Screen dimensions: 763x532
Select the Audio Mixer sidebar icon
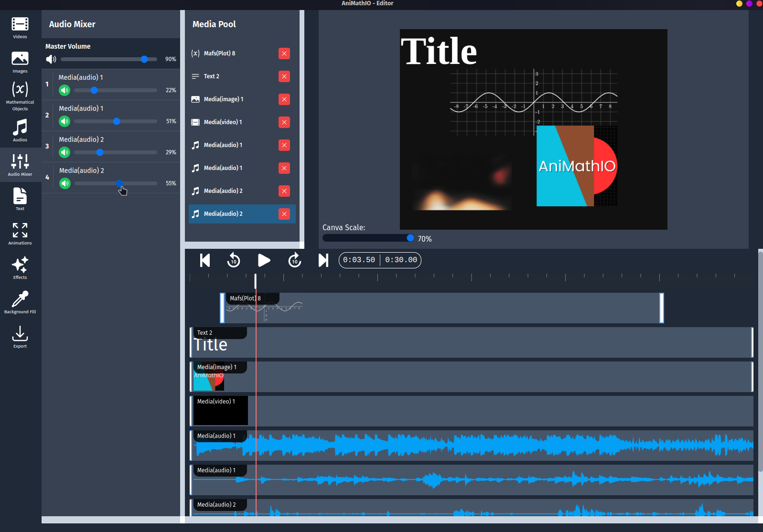pos(20,165)
